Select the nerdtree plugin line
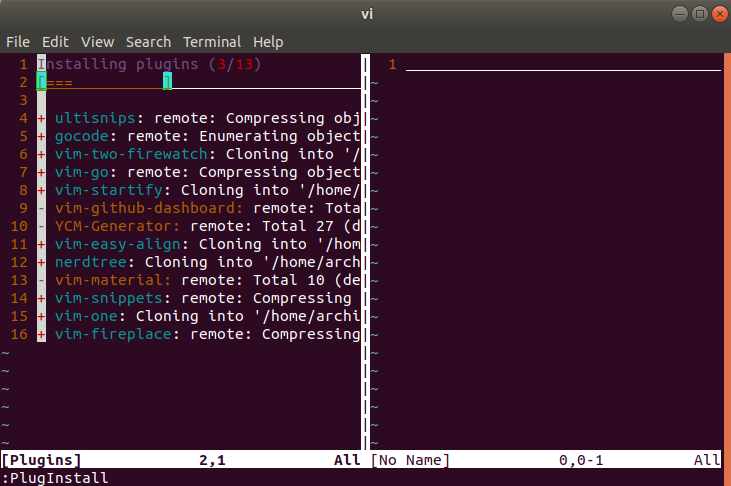Image resolution: width=731 pixels, height=486 pixels. click(198, 262)
